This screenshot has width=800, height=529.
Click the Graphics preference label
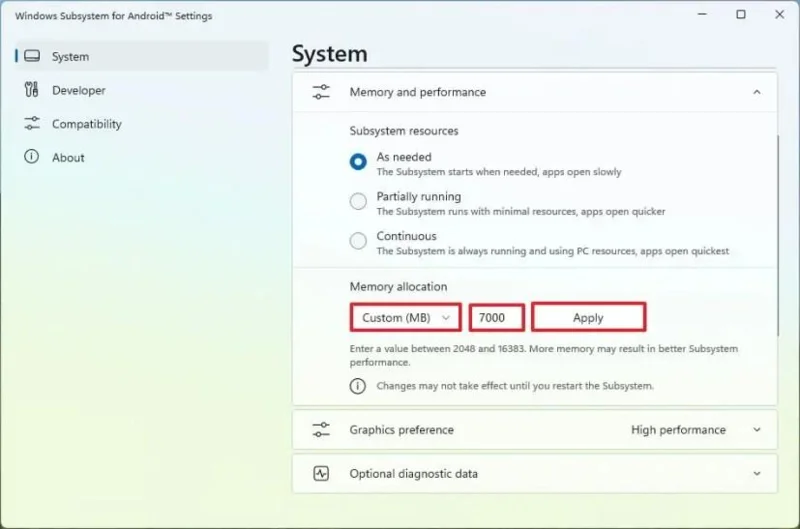click(x=402, y=430)
